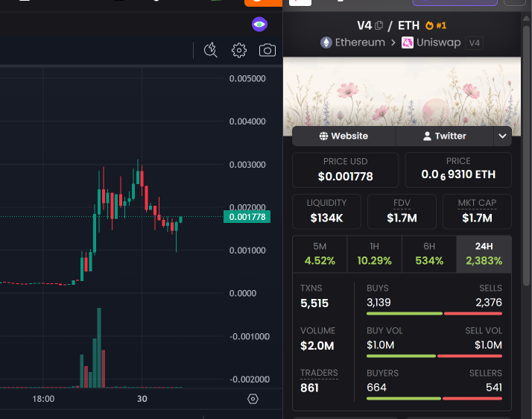Click the 18:00 time axis label
Screen dimensions: 532x419
[43, 399]
